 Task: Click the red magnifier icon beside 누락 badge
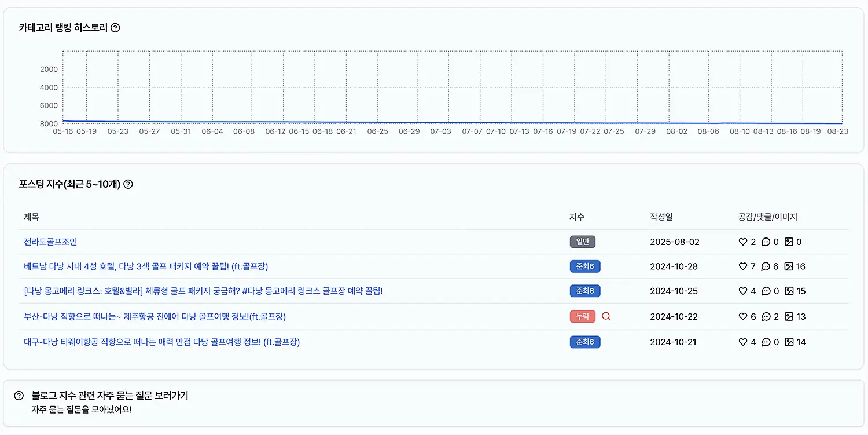606,316
